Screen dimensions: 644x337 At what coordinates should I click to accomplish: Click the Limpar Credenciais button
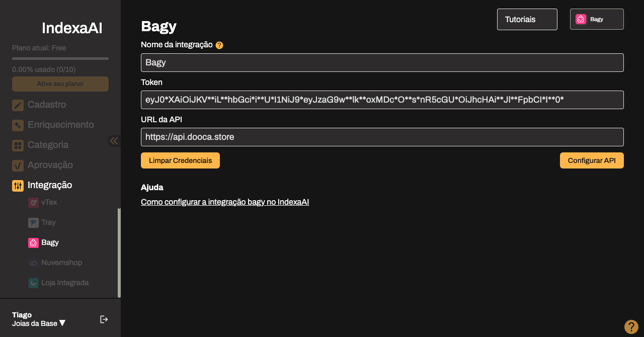180,160
